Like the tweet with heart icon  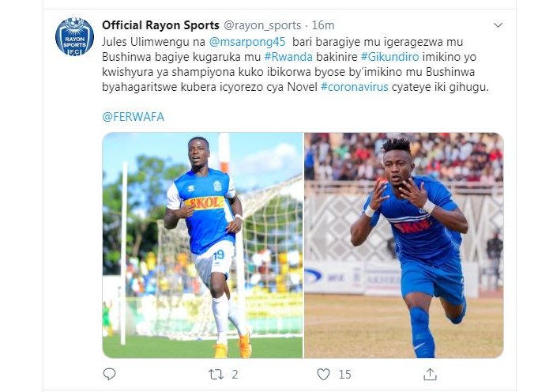323,374
